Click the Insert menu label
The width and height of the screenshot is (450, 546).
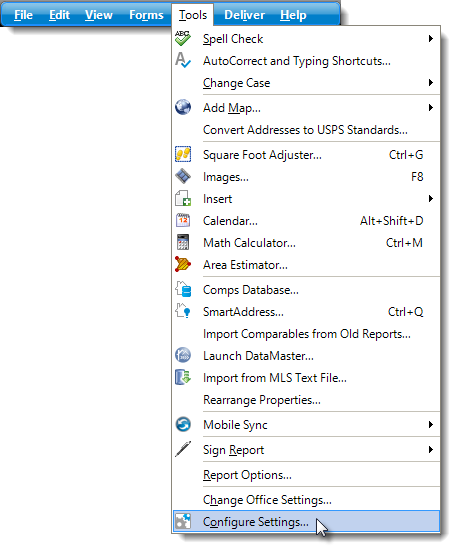point(217,199)
